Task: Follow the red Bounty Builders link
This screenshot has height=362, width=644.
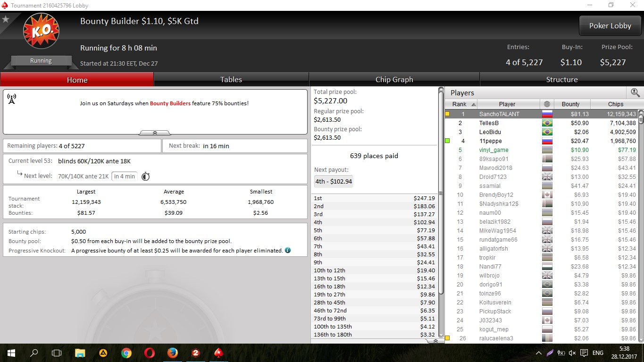Action: pos(170,103)
